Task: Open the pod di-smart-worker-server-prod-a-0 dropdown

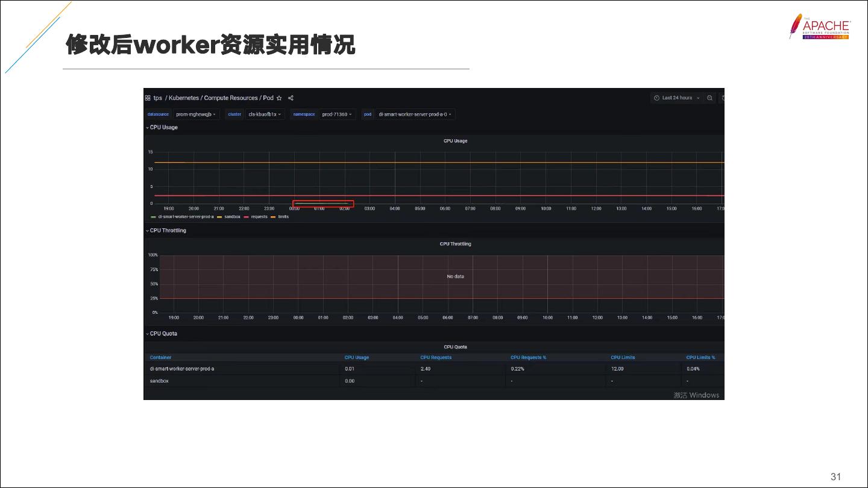Action: (415, 114)
